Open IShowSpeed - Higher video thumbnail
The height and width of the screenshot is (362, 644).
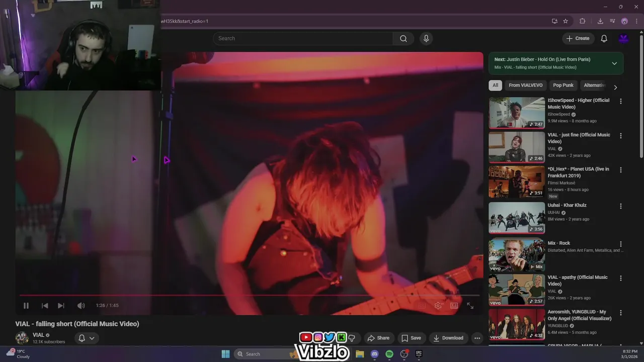[x=517, y=113]
